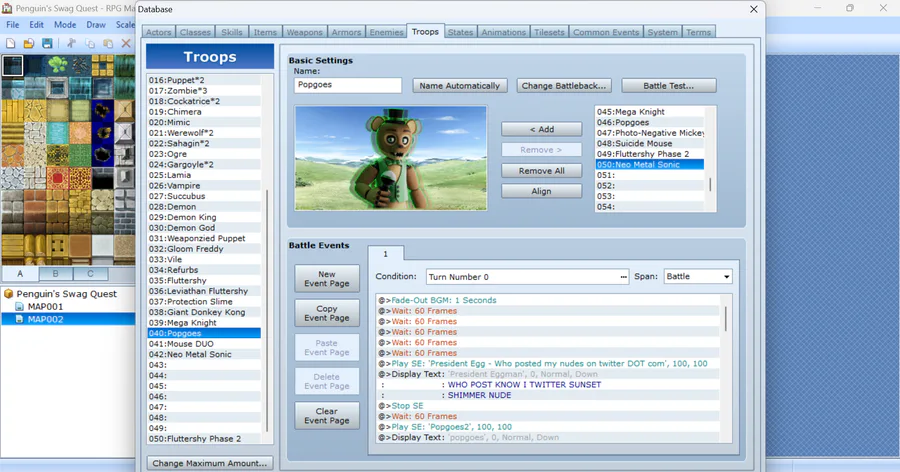
Task: Select tileset palette tab B
Action: tap(56, 274)
